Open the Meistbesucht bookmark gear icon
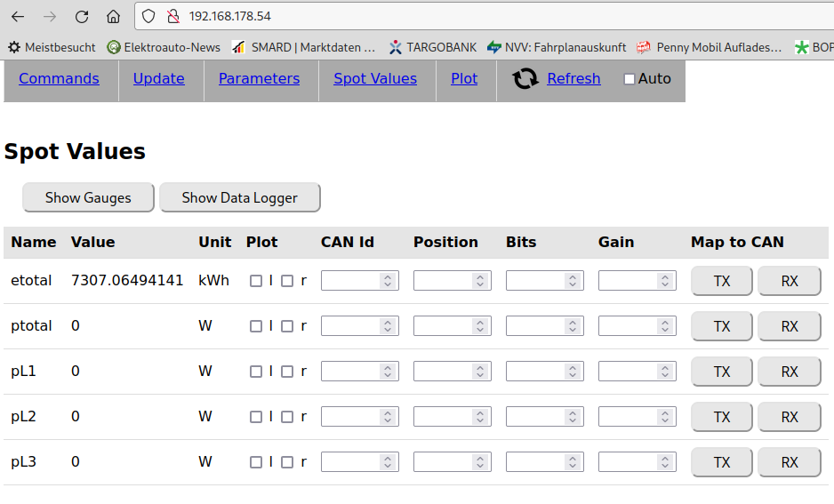Screen dimensions: 834x504 14,47
